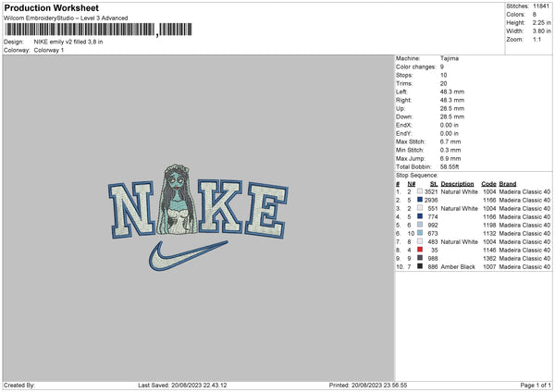Click the letter N in the design
The image size is (555, 392).
(x=131, y=209)
